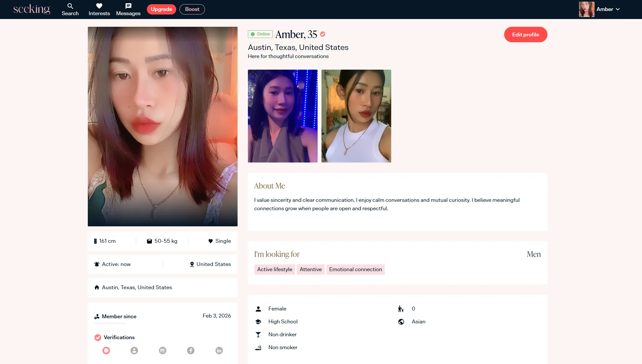Viewport: 642px width, 364px height.
Task: Click the profile avatar in the top bar
Action: coord(586,9)
